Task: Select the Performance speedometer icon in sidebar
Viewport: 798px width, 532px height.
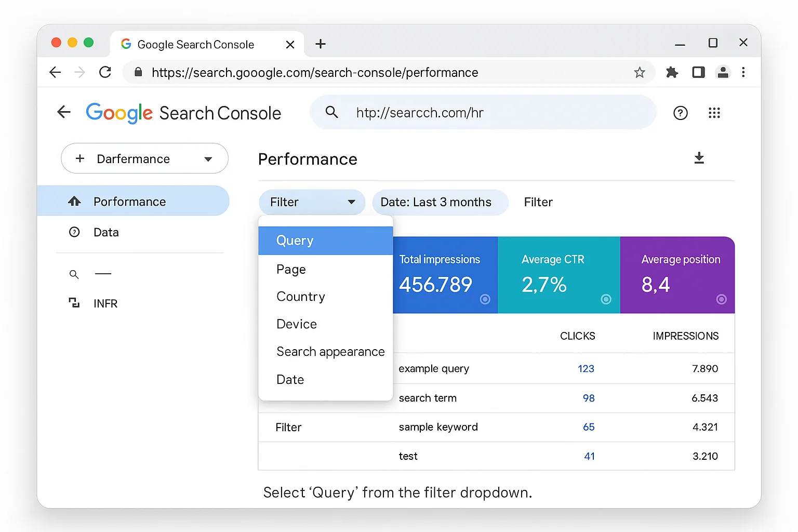Action: 75,201
